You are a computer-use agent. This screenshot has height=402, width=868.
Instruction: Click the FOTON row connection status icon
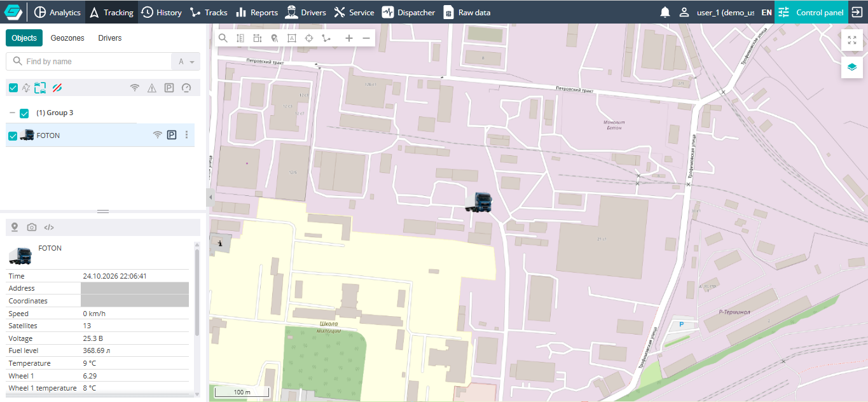[x=157, y=135]
